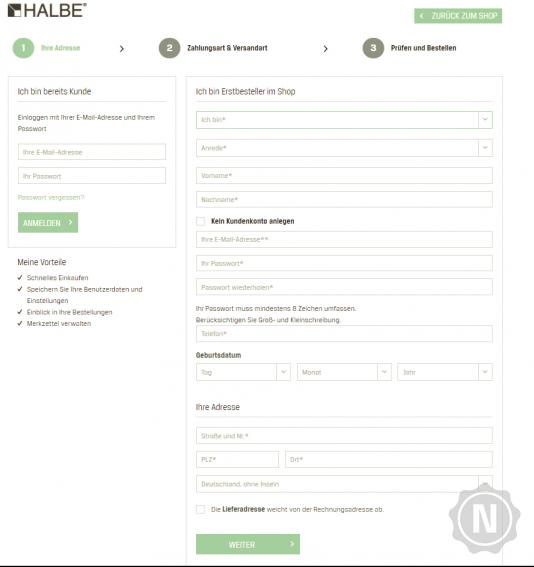
Task: Open Prüfen und Bestellen step
Action: [x=423, y=48]
